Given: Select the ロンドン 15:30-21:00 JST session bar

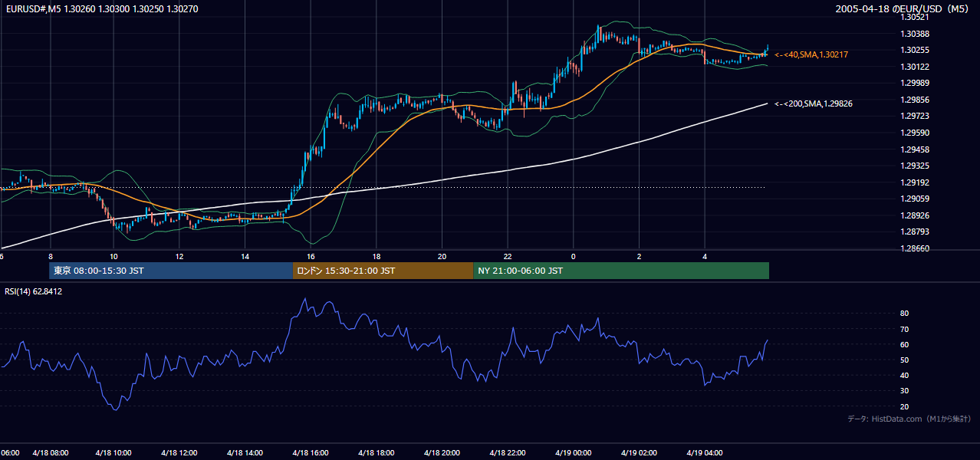Looking at the screenshot, I should [383, 271].
